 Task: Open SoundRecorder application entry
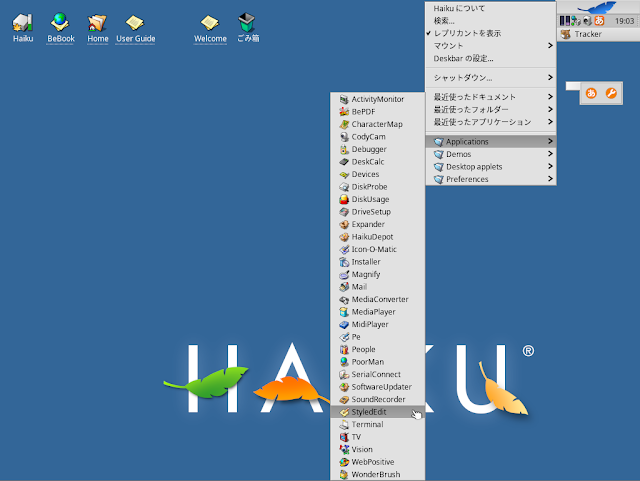(x=378, y=400)
